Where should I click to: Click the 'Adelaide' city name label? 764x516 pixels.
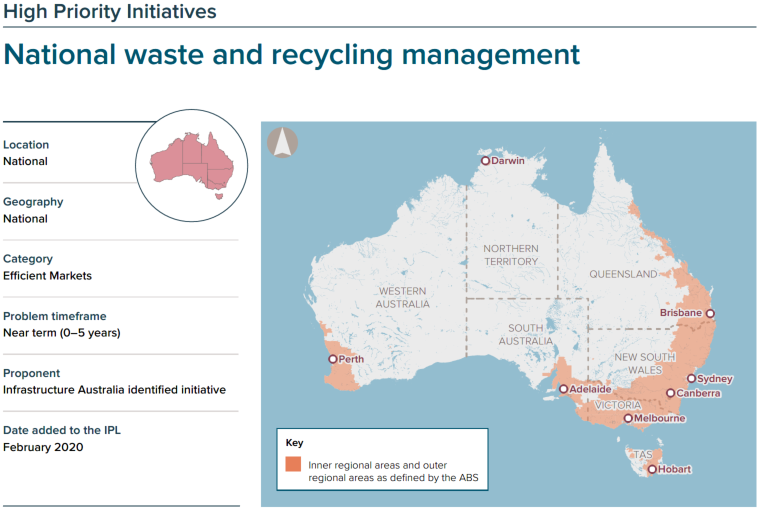tap(591, 389)
